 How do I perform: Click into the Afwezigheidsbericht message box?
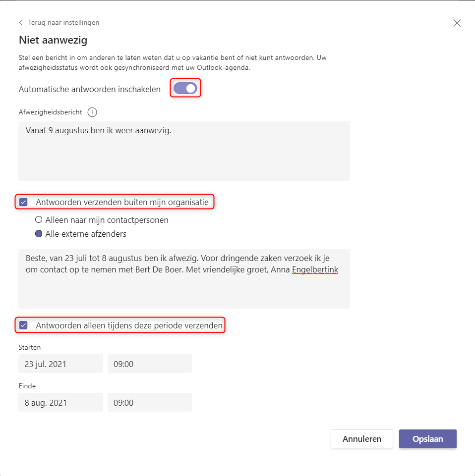click(184, 151)
